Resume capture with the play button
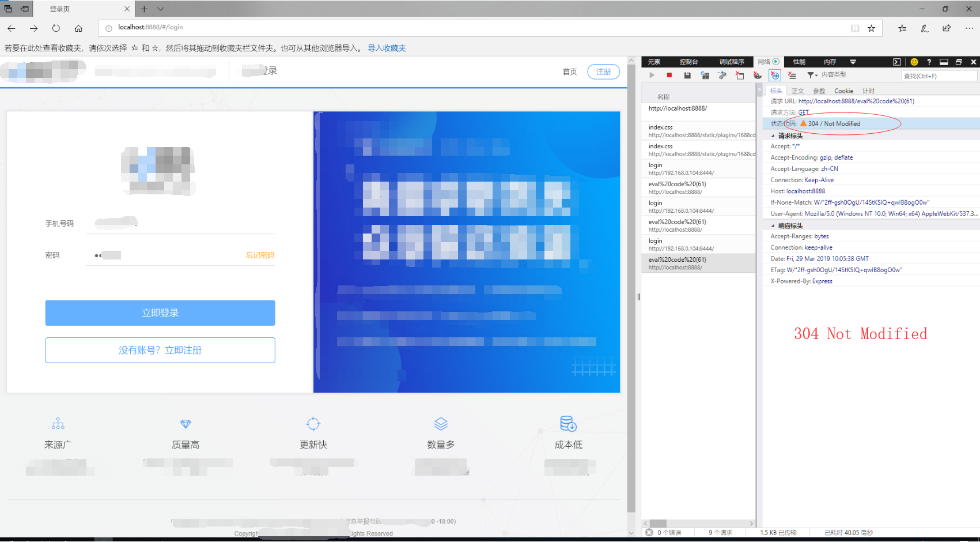The image size is (980, 542). coord(652,75)
